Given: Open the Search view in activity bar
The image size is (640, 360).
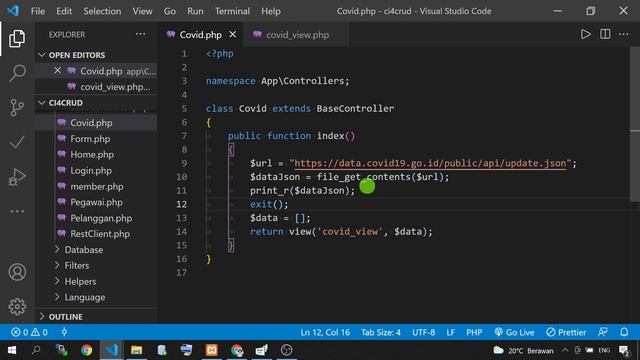Looking at the screenshot, I should 17,73.
